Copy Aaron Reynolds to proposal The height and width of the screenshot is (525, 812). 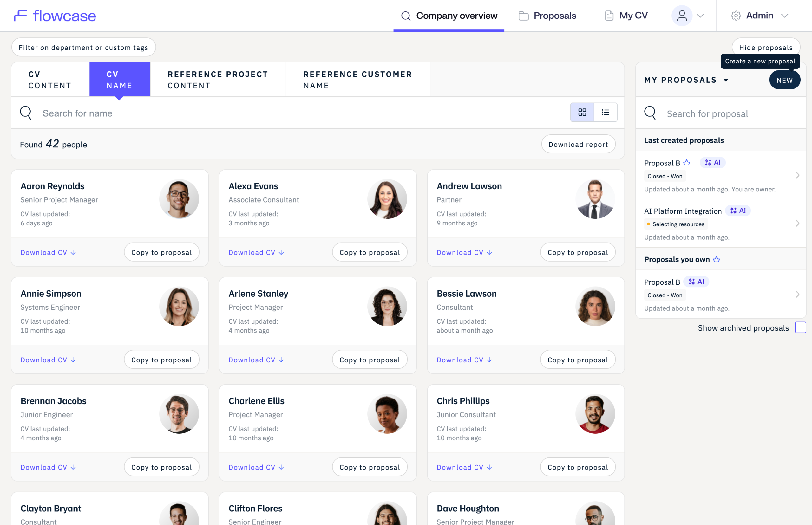162,252
